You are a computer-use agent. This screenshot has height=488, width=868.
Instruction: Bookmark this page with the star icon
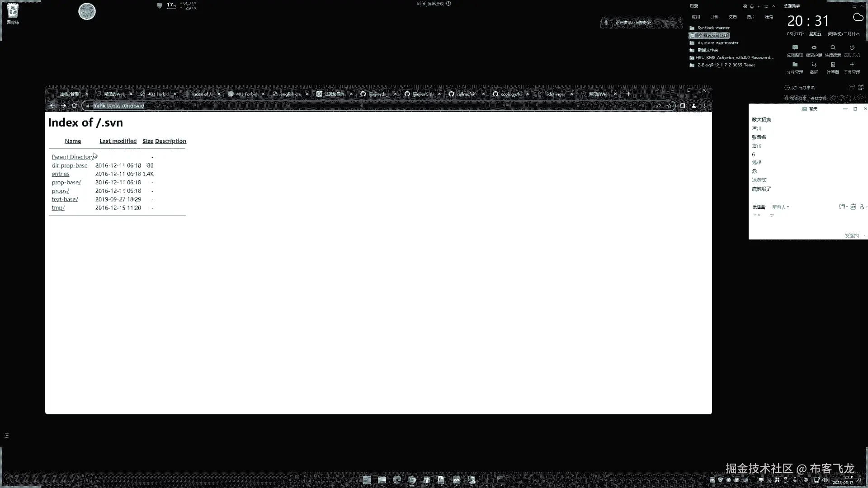click(669, 106)
